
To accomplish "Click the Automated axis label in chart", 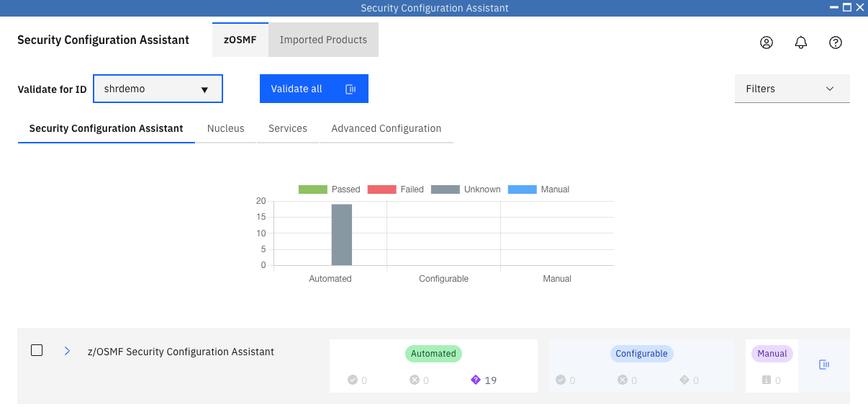I will coord(330,279).
